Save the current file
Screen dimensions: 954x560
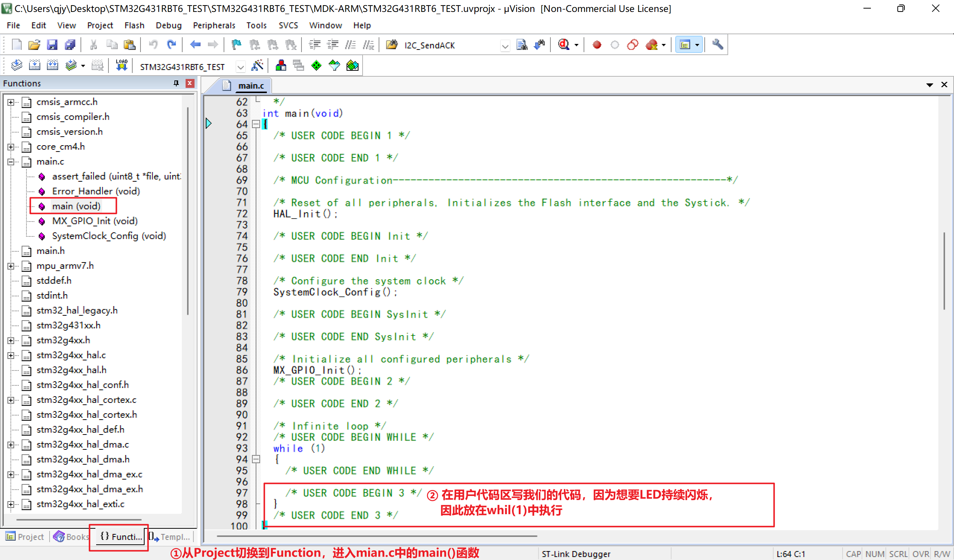coord(52,45)
